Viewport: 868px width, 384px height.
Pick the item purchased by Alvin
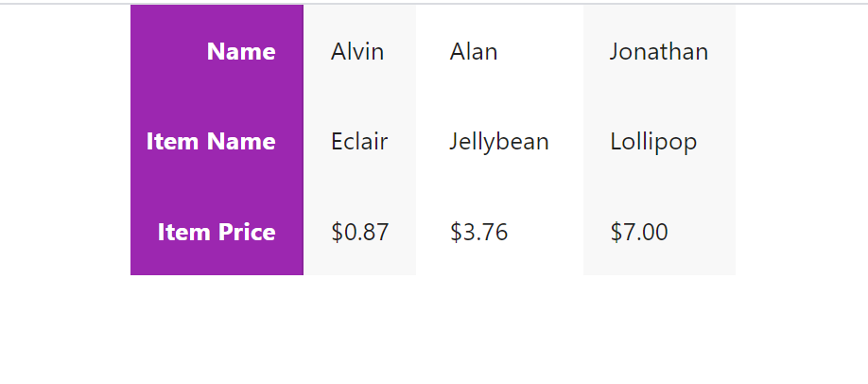[x=359, y=142]
